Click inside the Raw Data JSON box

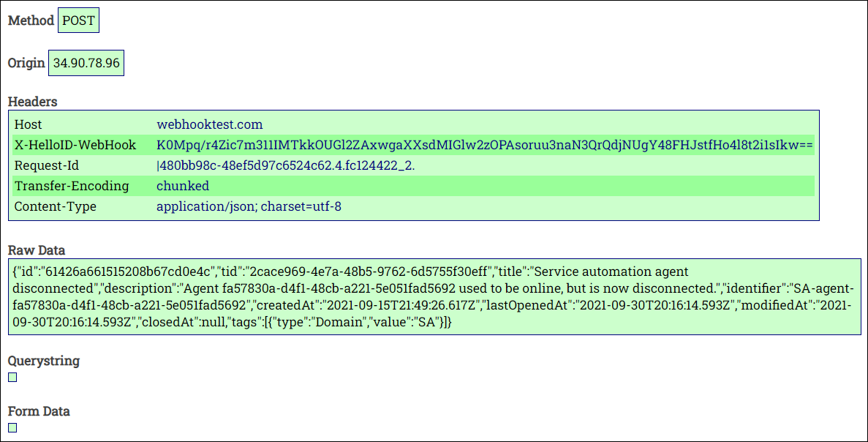pyautogui.click(x=434, y=296)
